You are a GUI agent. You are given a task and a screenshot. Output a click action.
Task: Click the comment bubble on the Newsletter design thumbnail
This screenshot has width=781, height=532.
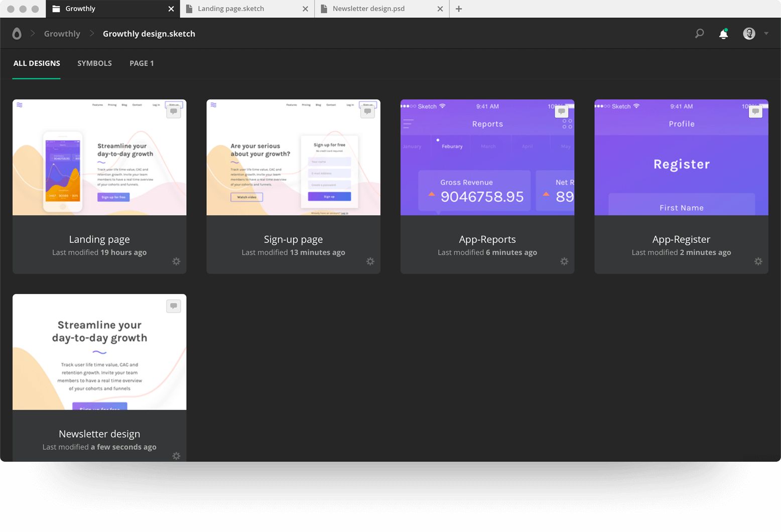(173, 305)
